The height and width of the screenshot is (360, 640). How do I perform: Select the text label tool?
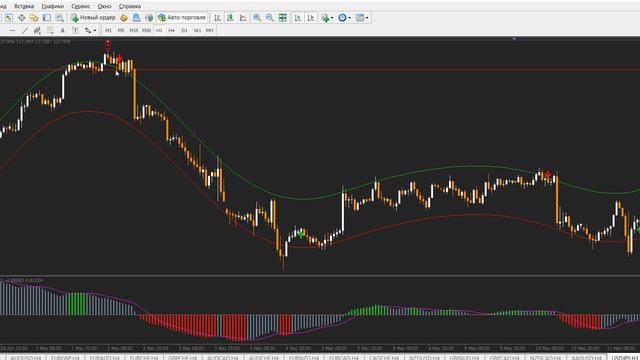pyautogui.click(x=75, y=30)
